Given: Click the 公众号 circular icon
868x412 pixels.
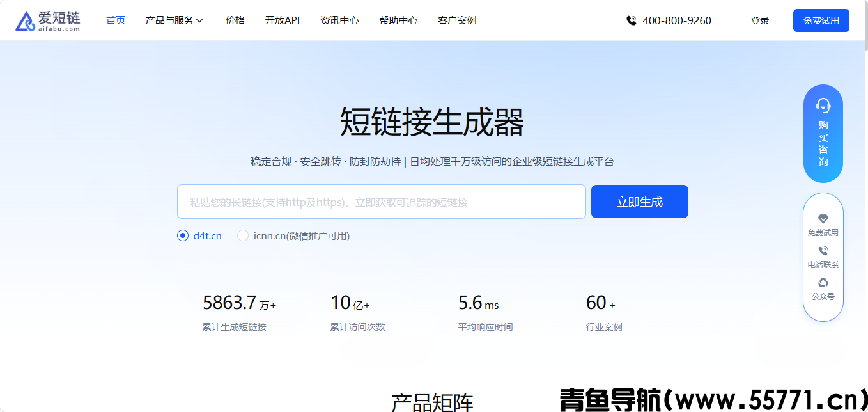Looking at the screenshot, I should click(823, 283).
